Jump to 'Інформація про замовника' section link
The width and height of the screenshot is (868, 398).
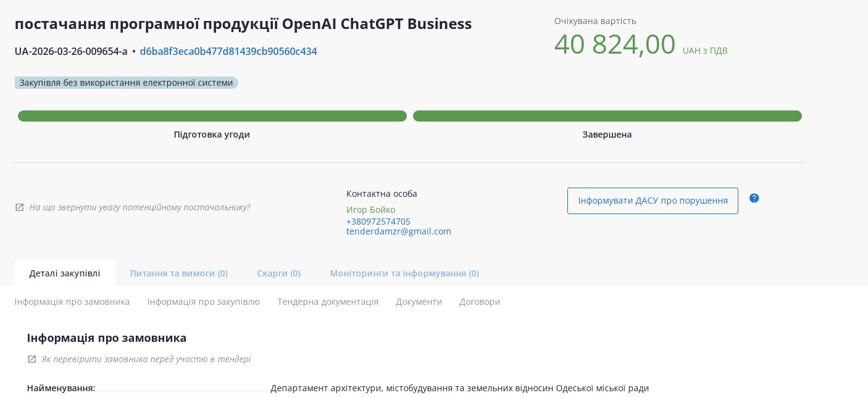click(72, 302)
